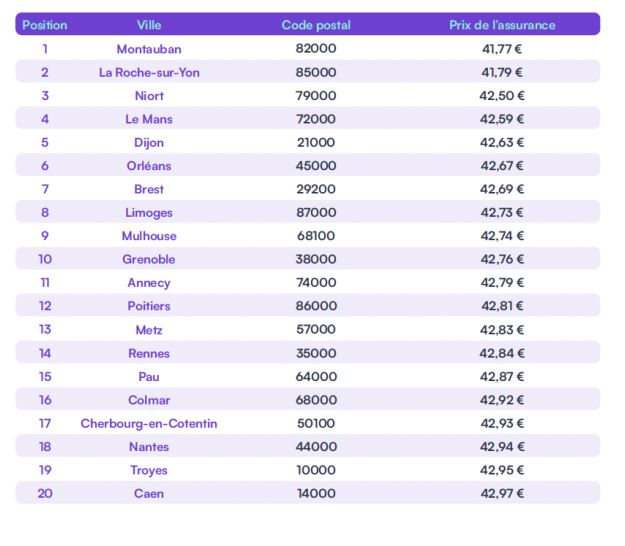The image size is (625, 546).
Task: Open the La Roche-sur-Yon city link
Action: tap(149, 73)
